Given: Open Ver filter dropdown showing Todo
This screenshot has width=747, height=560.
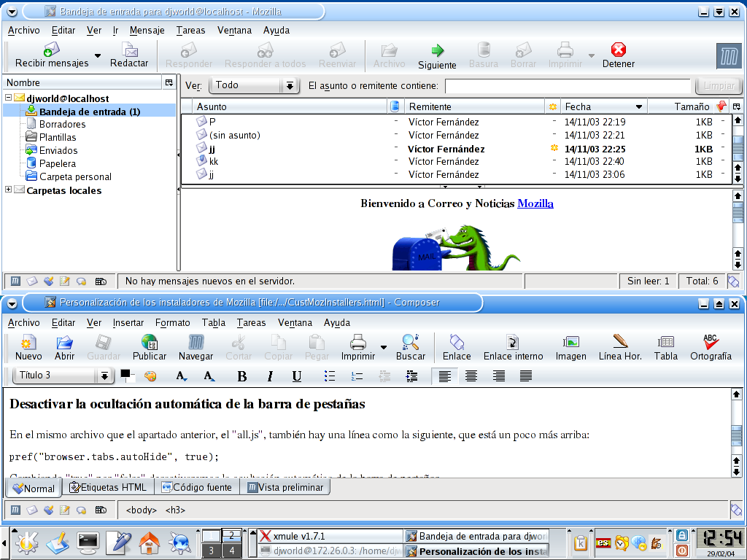Looking at the screenshot, I should click(255, 86).
